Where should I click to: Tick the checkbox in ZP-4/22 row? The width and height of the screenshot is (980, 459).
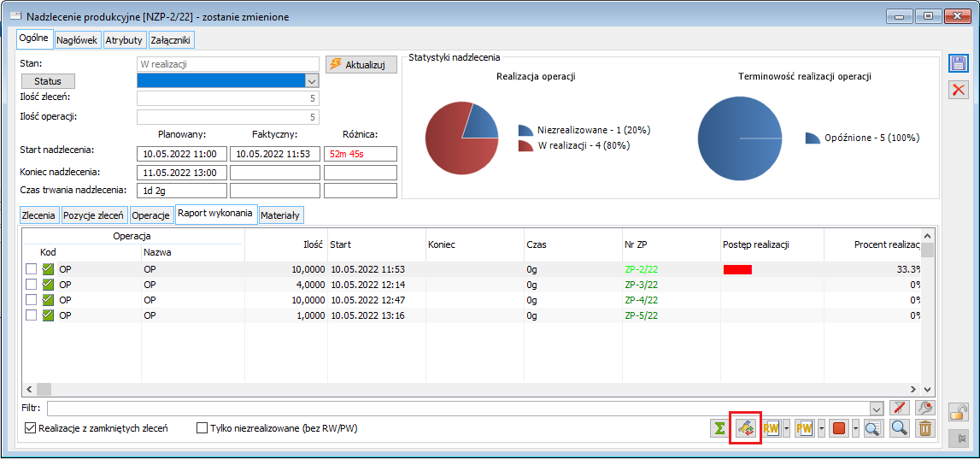click(x=32, y=299)
